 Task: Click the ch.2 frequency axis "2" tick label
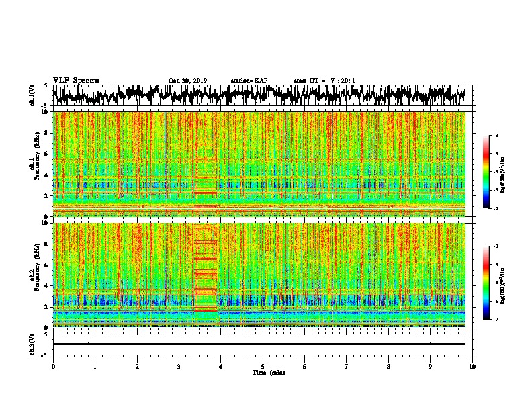pos(46,307)
